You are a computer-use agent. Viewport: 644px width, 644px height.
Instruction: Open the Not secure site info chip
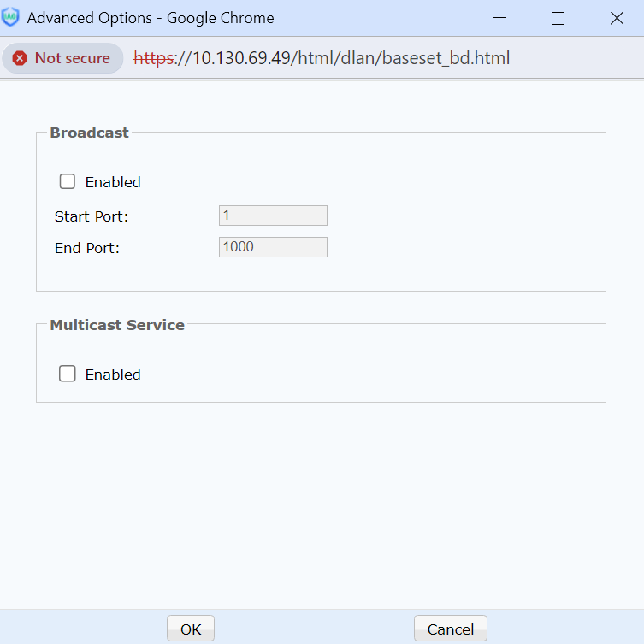pyautogui.click(x=63, y=58)
